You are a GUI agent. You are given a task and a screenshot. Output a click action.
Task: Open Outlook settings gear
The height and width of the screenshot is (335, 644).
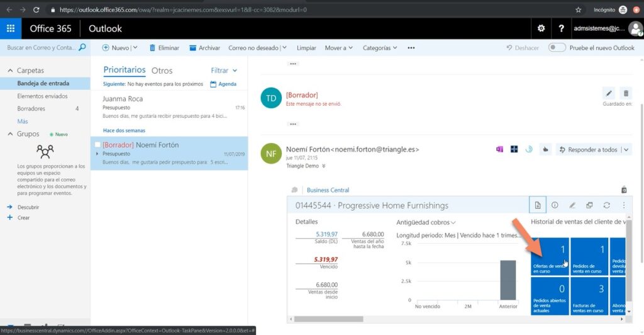tap(541, 28)
